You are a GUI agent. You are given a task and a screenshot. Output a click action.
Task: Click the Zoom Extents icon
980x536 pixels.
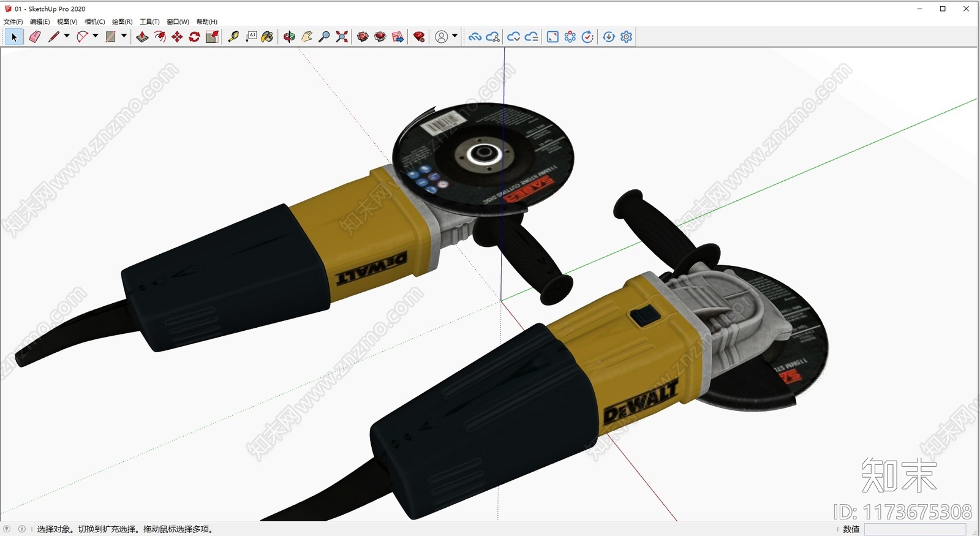pos(342,37)
